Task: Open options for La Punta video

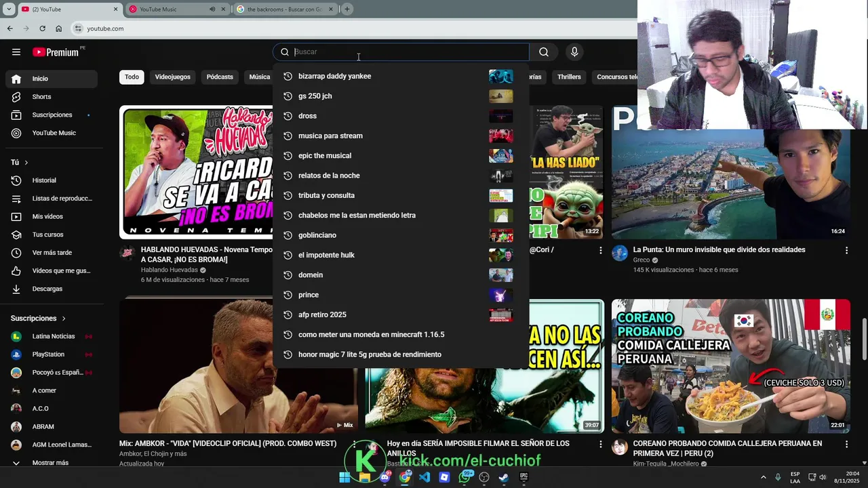Action: [x=846, y=250]
